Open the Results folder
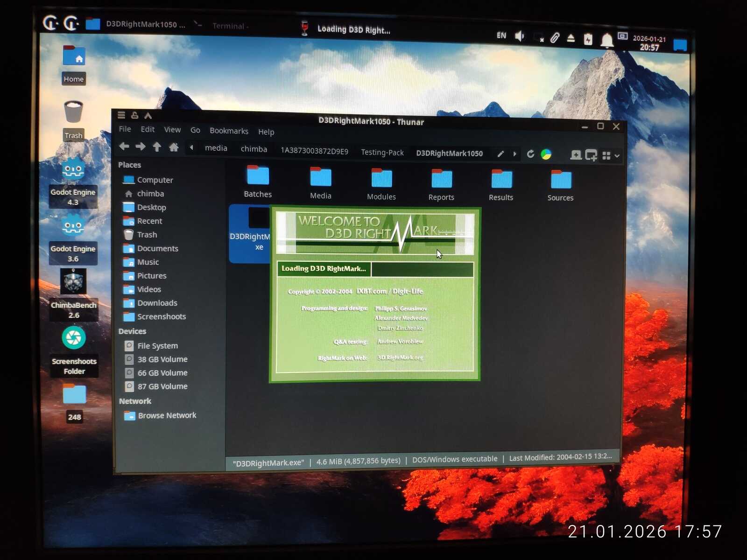The height and width of the screenshot is (560, 747). point(501,186)
